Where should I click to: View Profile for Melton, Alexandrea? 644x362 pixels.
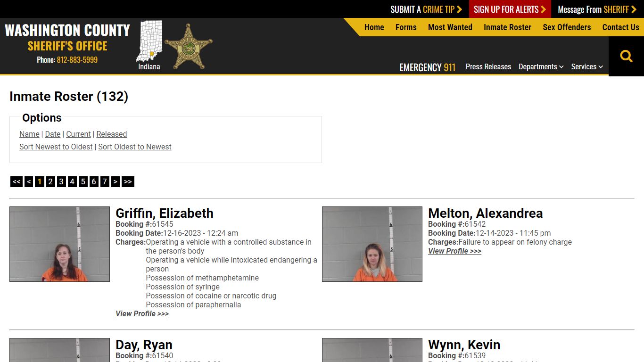454,251
